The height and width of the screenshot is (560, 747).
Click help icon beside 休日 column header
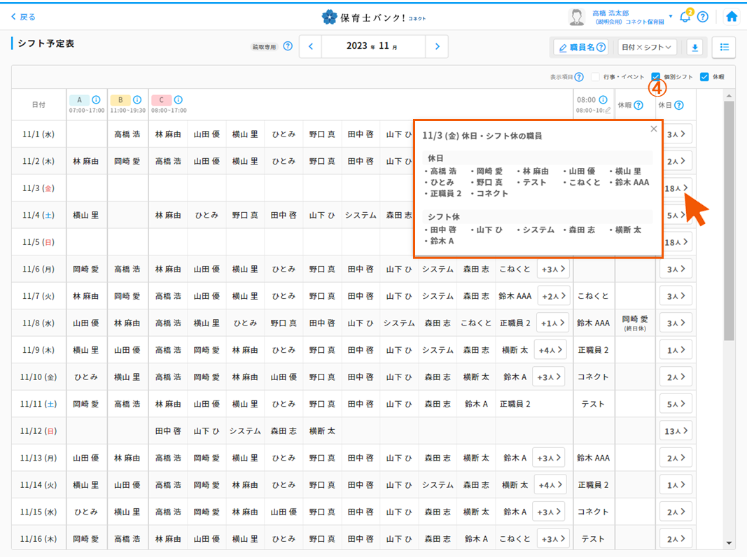click(678, 106)
